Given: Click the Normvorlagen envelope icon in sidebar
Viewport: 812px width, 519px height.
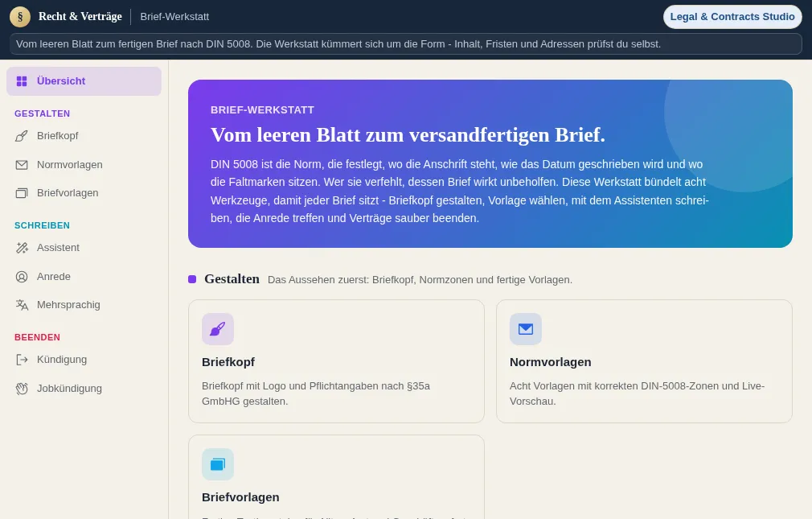Looking at the screenshot, I should pos(21,165).
